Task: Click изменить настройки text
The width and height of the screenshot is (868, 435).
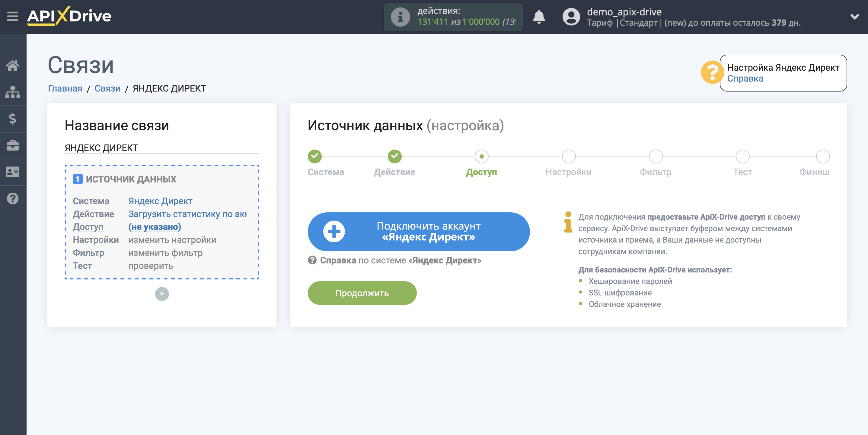Action: [172, 240]
